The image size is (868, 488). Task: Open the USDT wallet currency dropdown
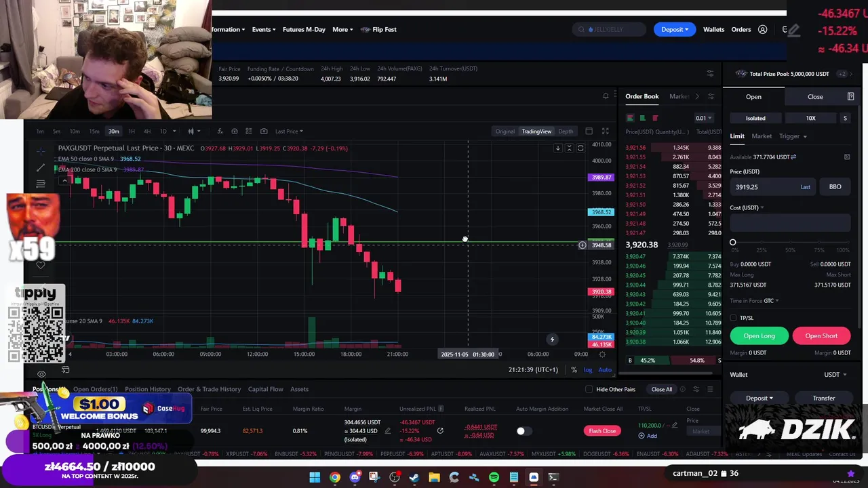pyautogui.click(x=835, y=375)
